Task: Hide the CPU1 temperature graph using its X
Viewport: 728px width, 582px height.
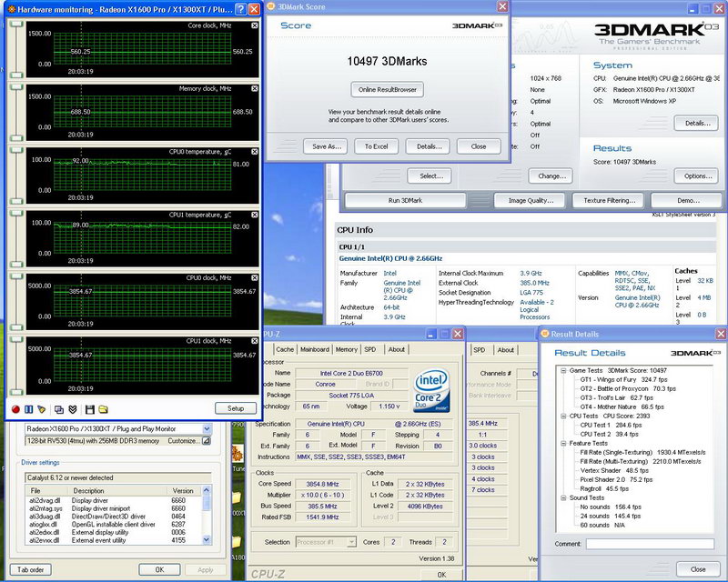Action: (255, 215)
